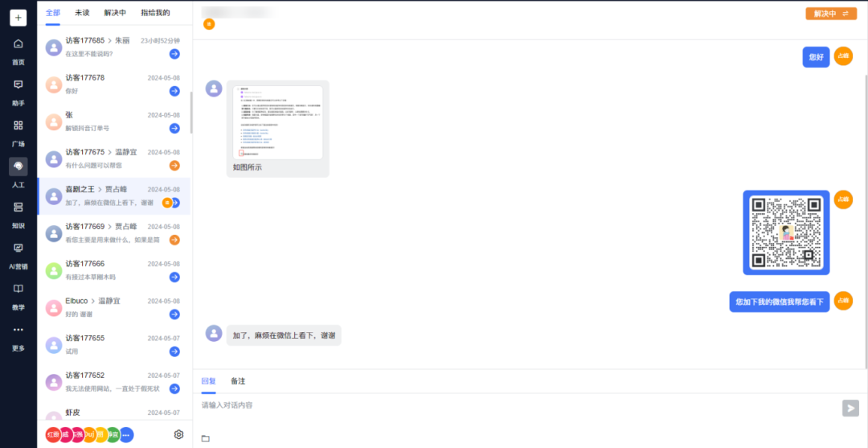Select the red 红薇 agent avatar
The image size is (868, 448).
pos(52,434)
